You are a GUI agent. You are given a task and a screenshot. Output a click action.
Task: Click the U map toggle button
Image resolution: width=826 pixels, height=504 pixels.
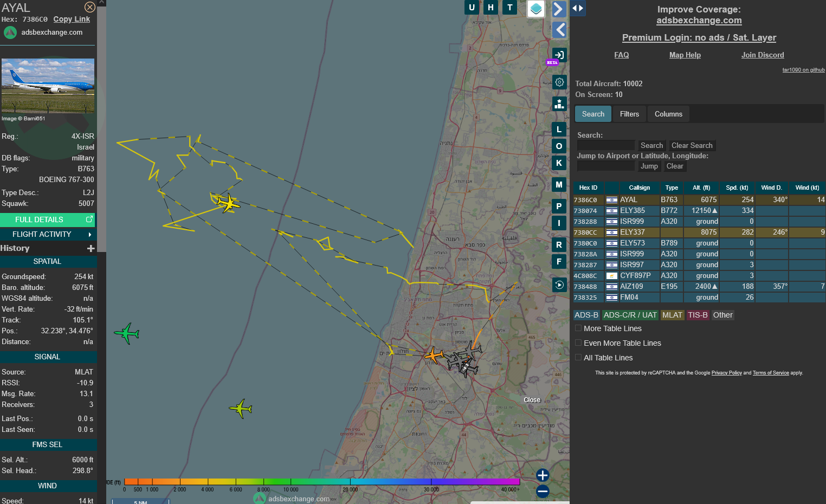[472, 7]
